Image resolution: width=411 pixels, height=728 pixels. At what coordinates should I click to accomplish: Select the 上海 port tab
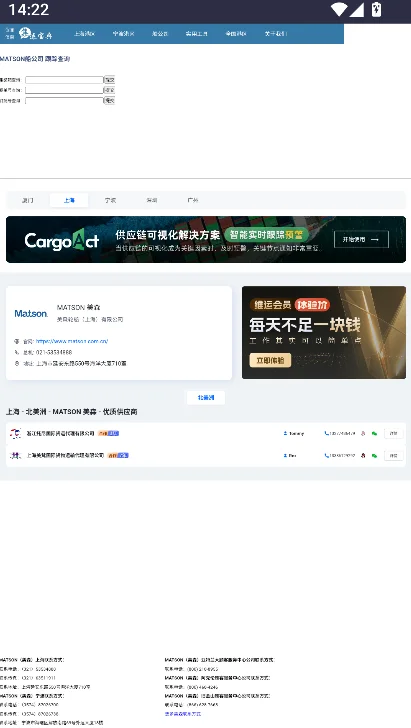click(69, 201)
